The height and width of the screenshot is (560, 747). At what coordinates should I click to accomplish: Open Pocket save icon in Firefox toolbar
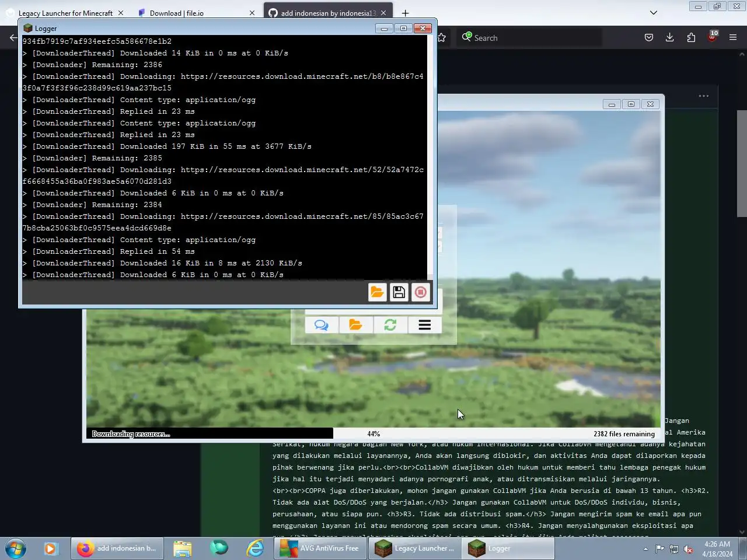tap(649, 37)
